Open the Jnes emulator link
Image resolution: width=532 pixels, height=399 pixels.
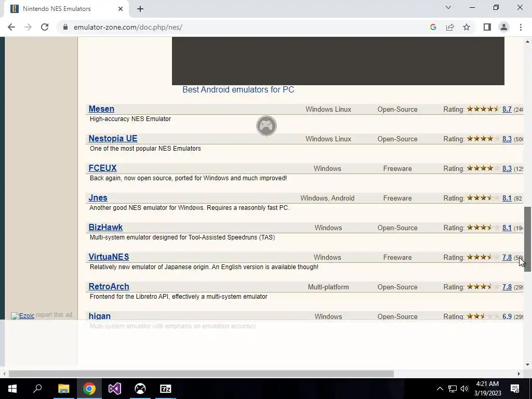pyautogui.click(x=98, y=197)
